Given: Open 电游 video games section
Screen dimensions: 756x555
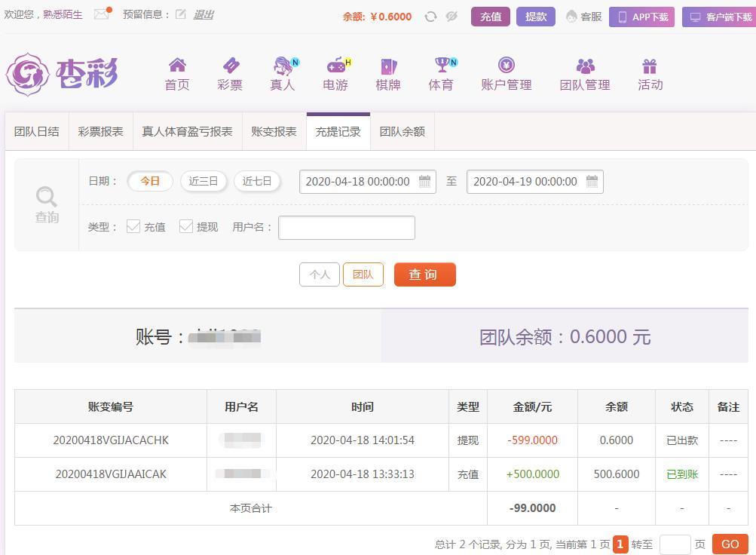Looking at the screenshot, I should coord(336,74).
